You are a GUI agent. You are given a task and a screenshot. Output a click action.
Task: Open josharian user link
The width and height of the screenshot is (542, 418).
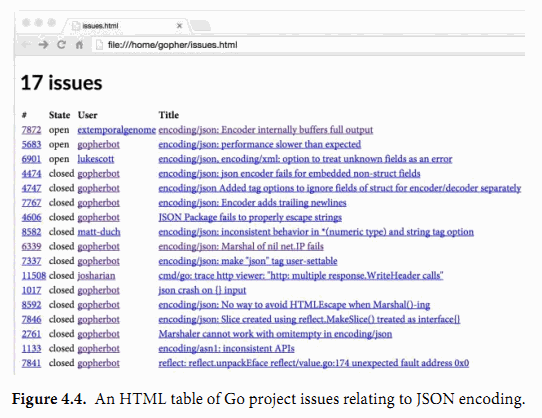coord(96,276)
